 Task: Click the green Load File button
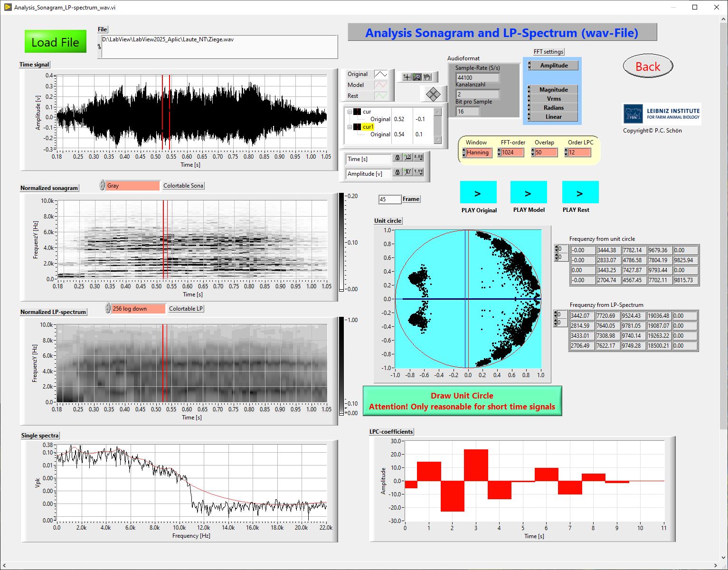pyautogui.click(x=56, y=42)
